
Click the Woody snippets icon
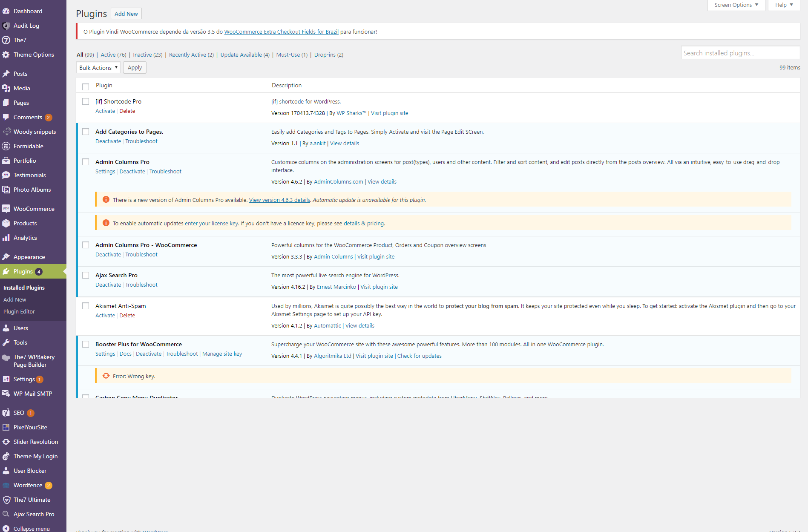tap(6, 132)
